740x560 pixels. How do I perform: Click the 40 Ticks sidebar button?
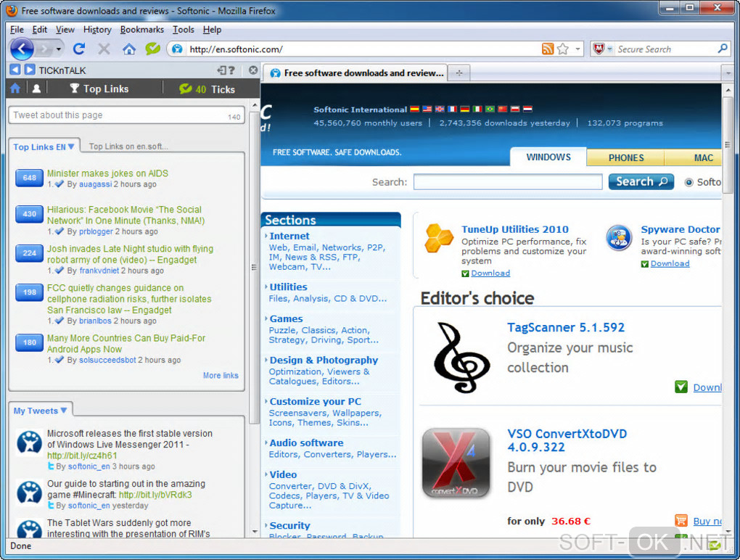(x=207, y=89)
